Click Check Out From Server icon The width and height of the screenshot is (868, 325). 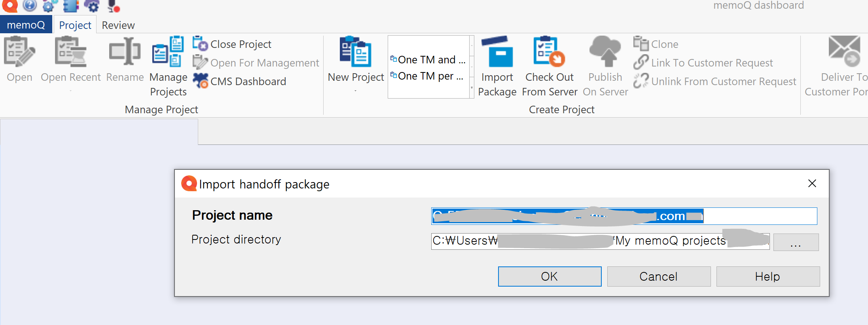(549, 53)
